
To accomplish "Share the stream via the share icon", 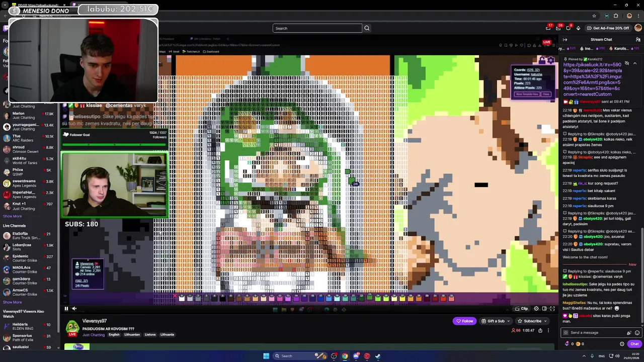I will point(540,330).
